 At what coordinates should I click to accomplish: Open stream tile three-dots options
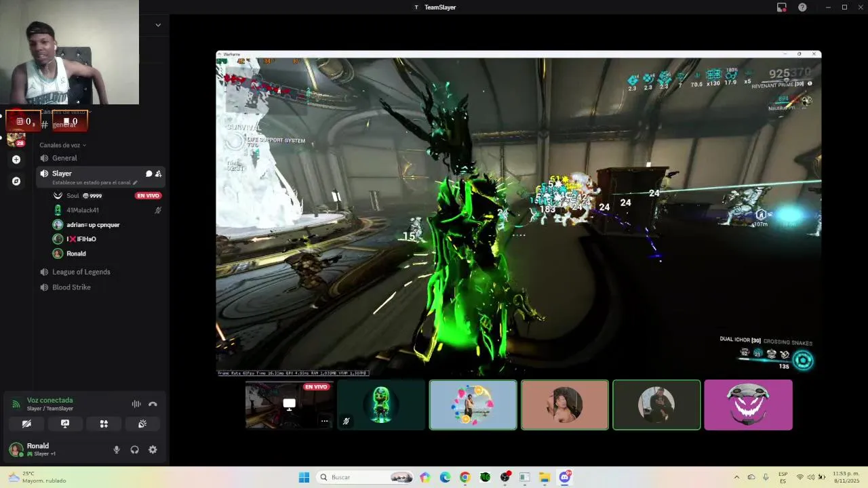coord(324,421)
